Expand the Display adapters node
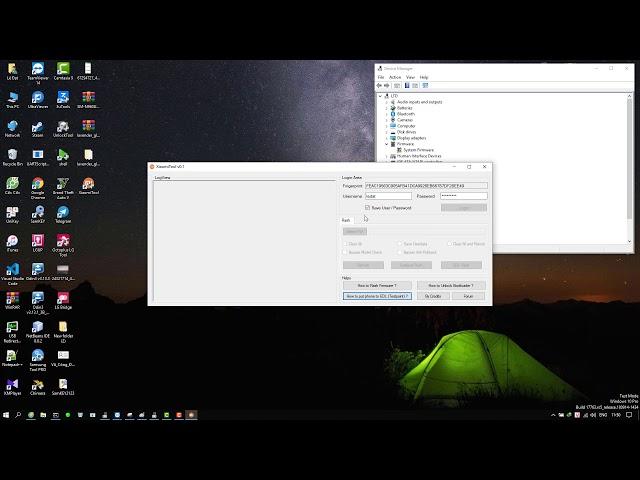Screen dimensions: 640x480 coord(388,138)
